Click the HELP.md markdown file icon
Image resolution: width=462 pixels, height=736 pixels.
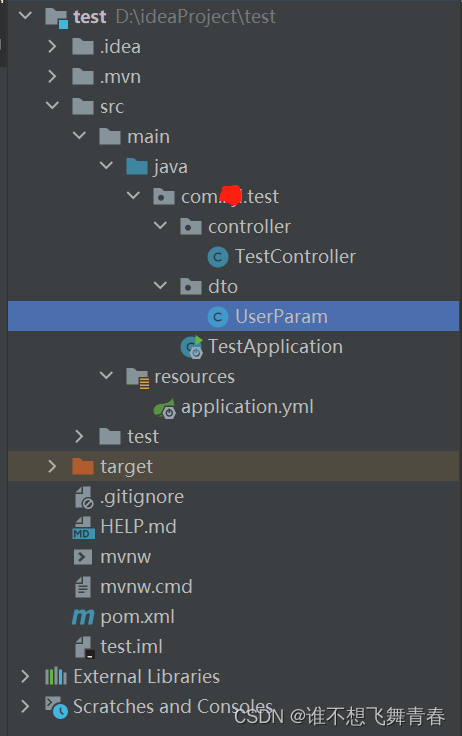click(x=83, y=528)
